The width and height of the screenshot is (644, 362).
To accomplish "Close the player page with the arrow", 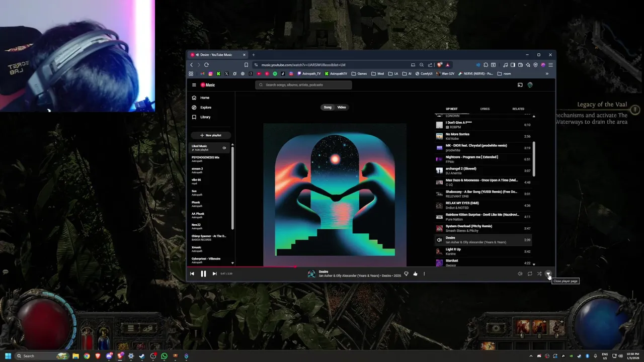I will (548, 274).
